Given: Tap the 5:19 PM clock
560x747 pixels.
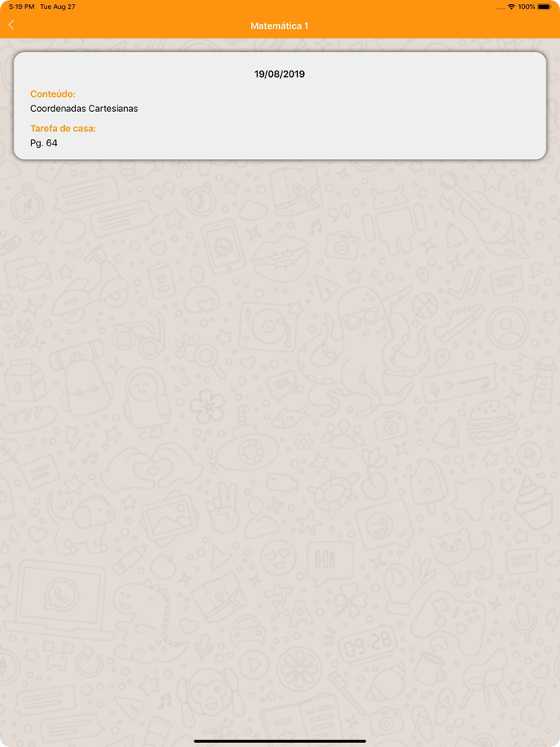Looking at the screenshot, I should tap(22, 6).
